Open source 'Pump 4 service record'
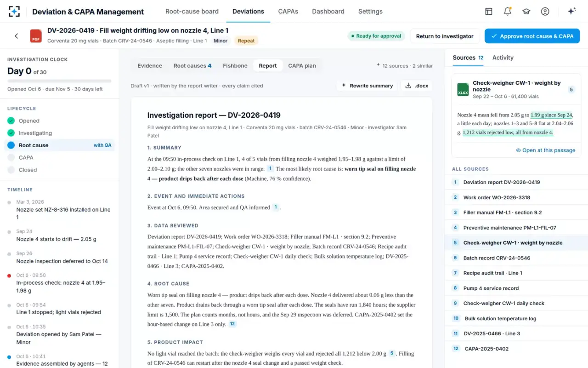 click(x=516, y=288)
